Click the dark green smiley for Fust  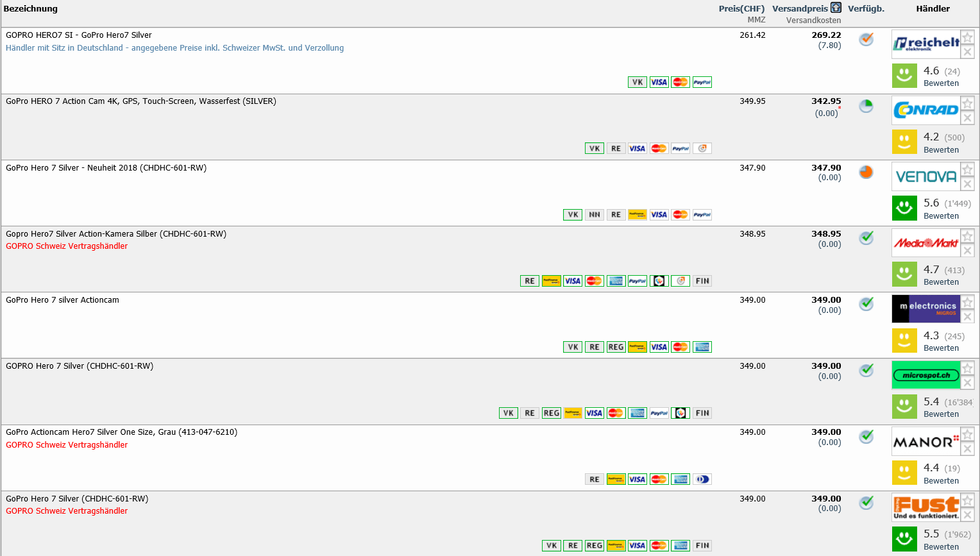click(904, 539)
